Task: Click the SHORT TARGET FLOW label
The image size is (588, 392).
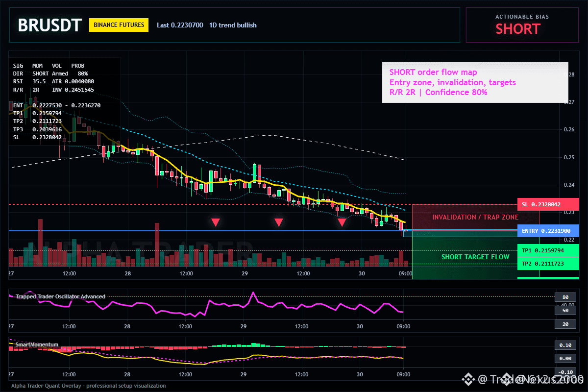Action: tap(475, 257)
